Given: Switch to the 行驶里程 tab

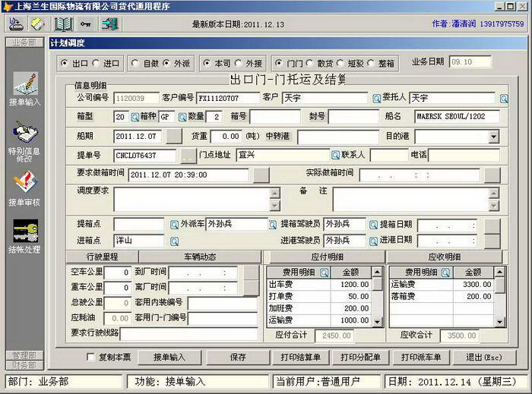Looking at the screenshot, I should (x=102, y=257).
